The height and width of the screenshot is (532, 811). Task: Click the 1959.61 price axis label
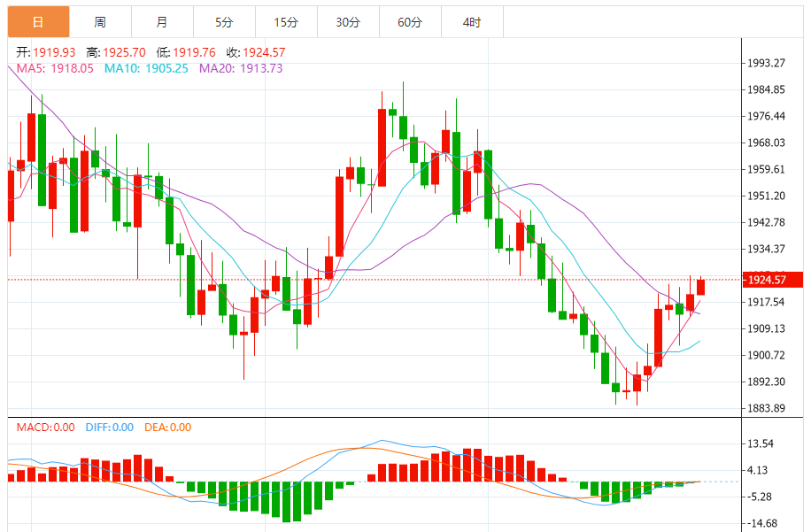point(766,169)
